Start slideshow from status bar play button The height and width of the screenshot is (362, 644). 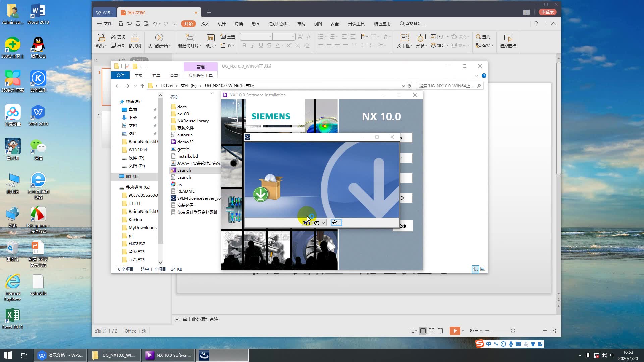click(x=455, y=331)
